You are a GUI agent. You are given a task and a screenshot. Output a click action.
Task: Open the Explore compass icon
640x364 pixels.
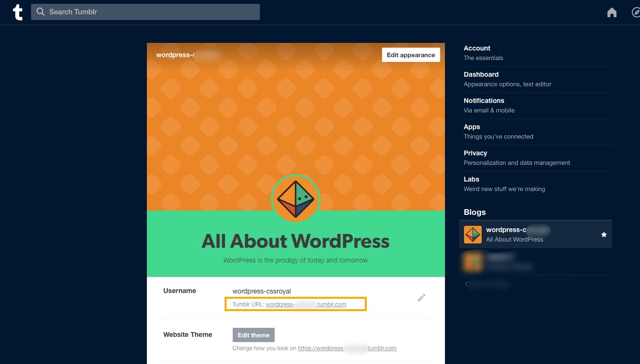(x=636, y=13)
